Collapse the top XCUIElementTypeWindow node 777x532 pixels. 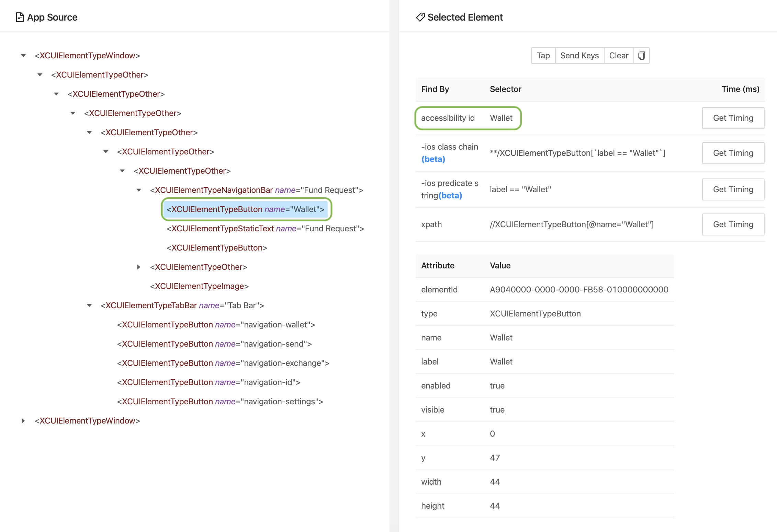tap(23, 56)
